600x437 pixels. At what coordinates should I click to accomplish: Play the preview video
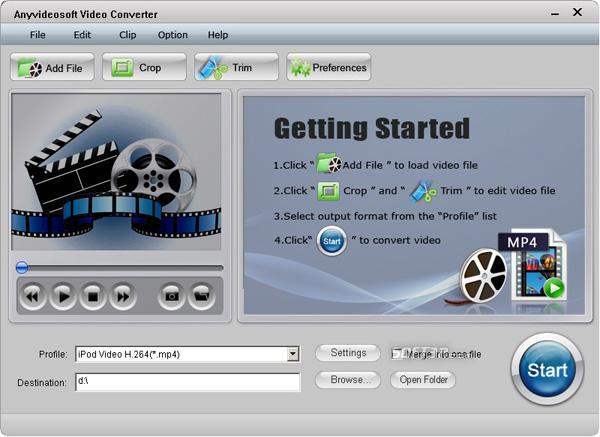coord(63,296)
